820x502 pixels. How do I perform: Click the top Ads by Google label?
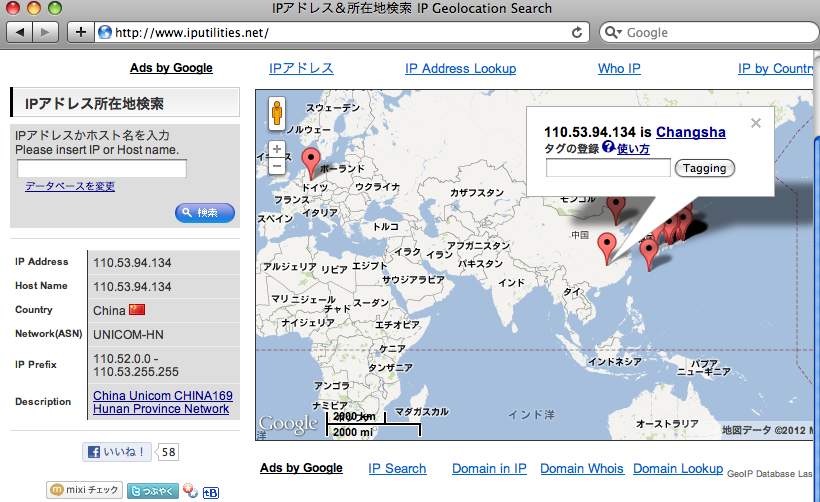[171, 68]
